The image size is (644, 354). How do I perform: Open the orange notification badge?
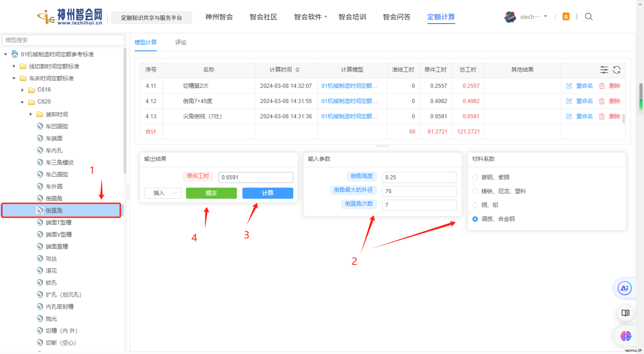[x=566, y=17]
